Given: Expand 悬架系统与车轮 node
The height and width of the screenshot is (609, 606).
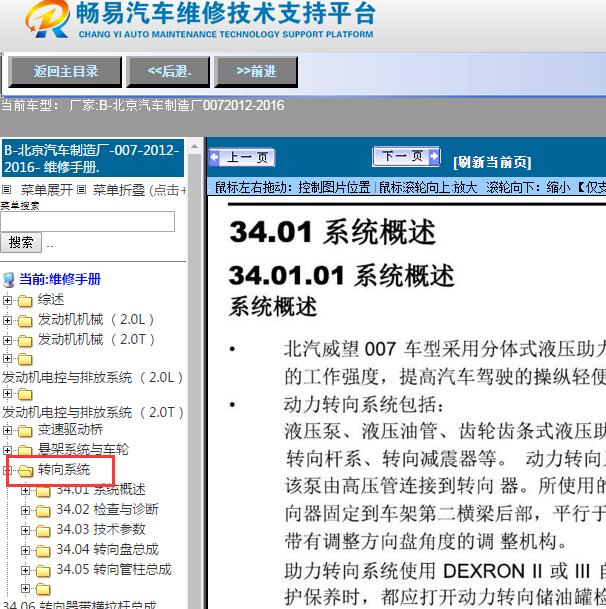Looking at the screenshot, I should pyautogui.click(x=7, y=450).
